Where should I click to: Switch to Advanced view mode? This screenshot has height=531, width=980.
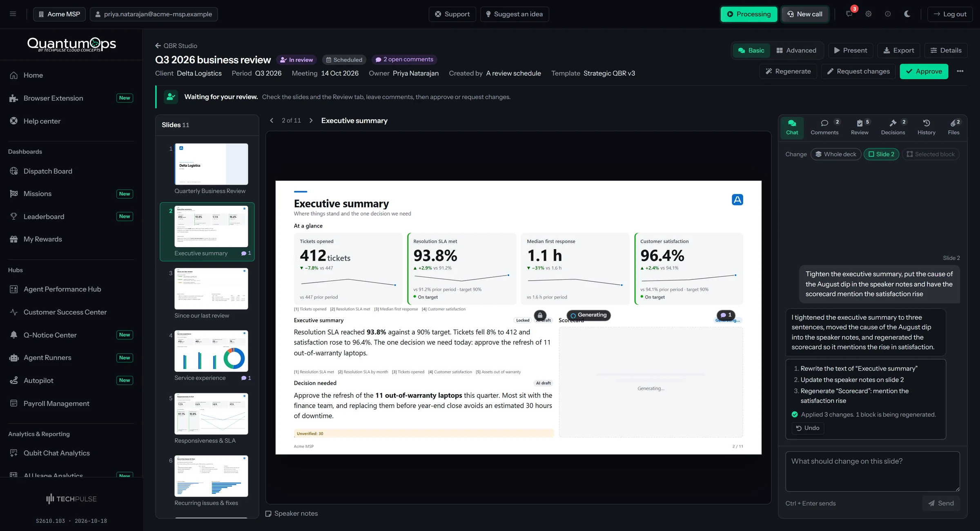coord(796,50)
